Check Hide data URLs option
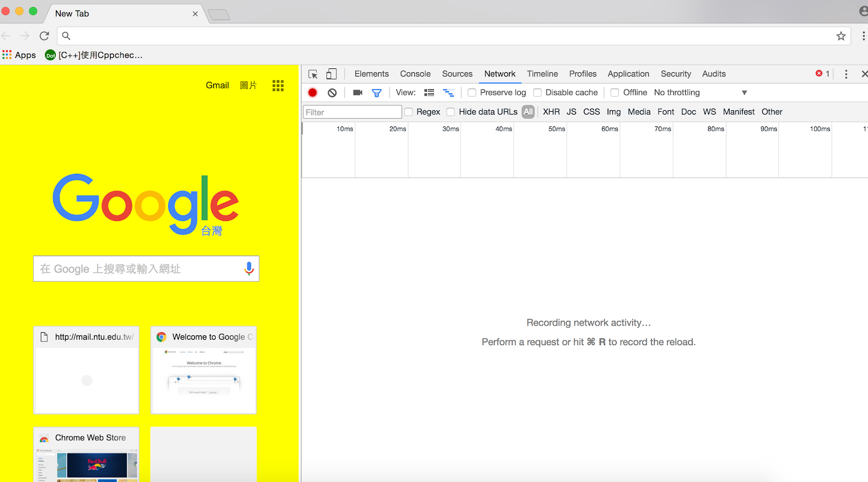The width and height of the screenshot is (868, 482). 450,112
